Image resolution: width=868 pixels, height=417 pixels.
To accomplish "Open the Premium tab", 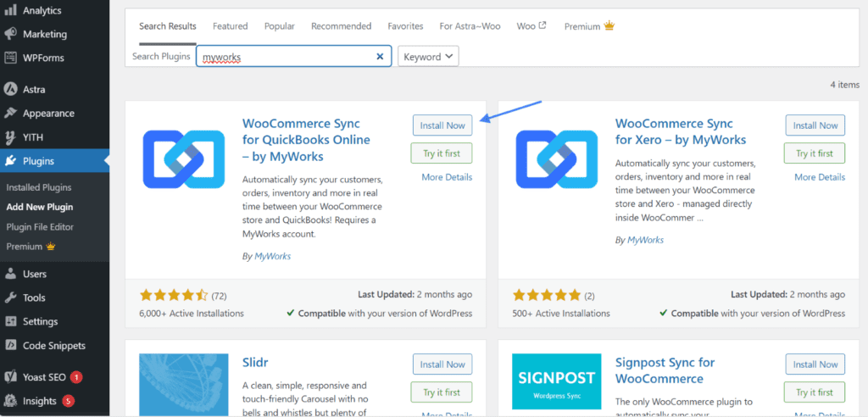I will click(590, 26).
